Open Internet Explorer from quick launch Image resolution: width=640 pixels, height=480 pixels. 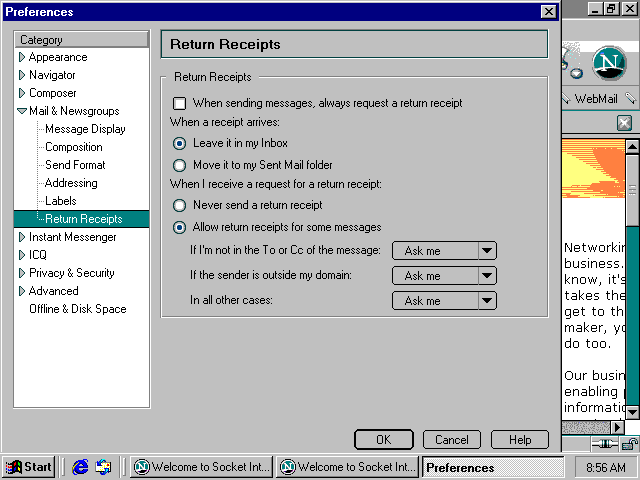click(x=81, y=467)
